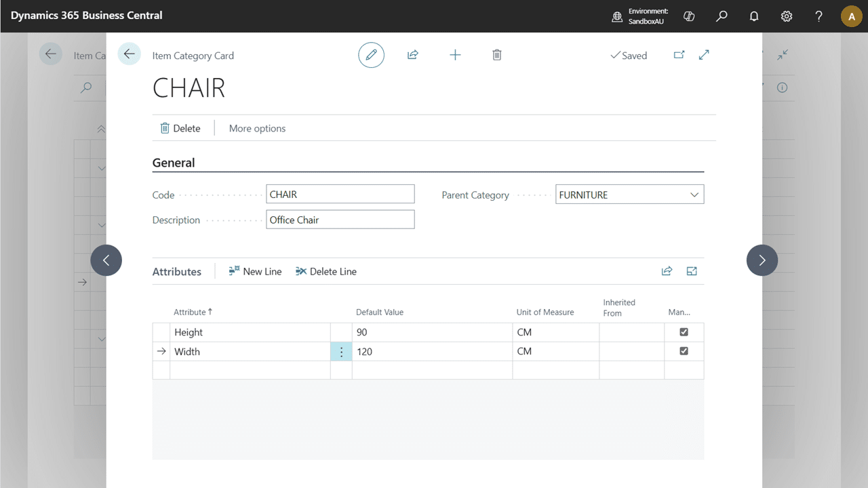Open the Parent Category dropdown
Screen dimensions: 868x488
click(x=694, y=195)
